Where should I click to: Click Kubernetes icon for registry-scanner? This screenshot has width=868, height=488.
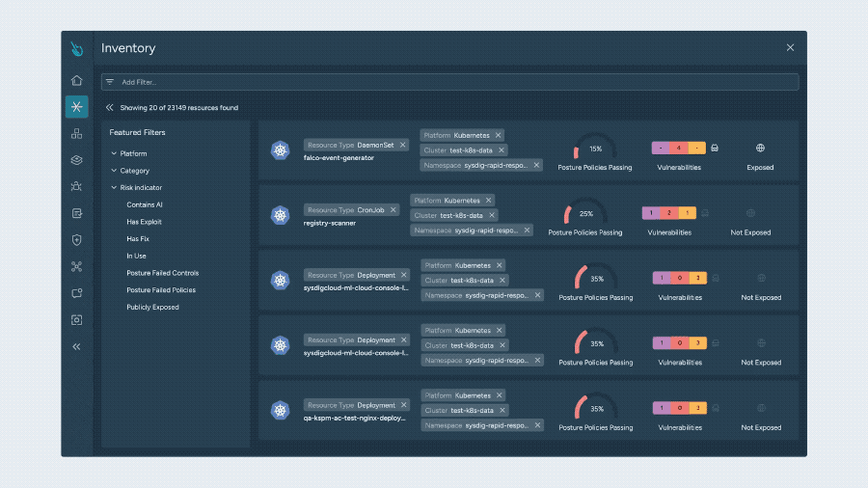pos(280,215)
